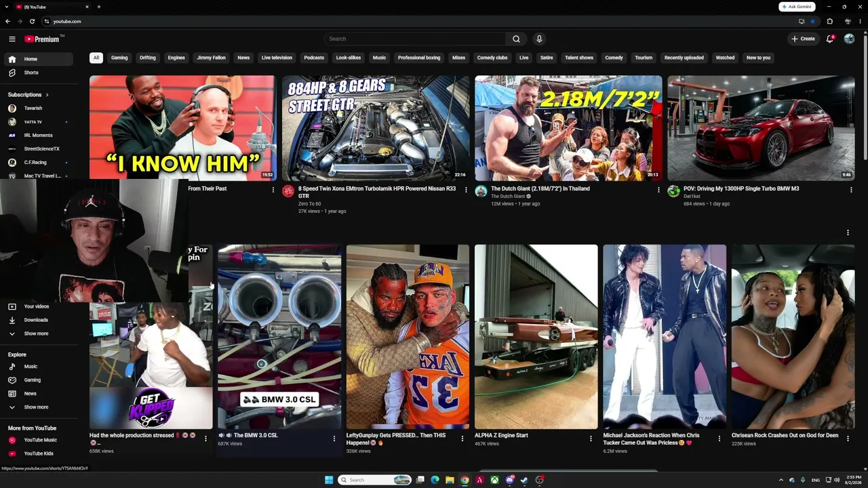Open a new browser tab
This screenshot has height=488, width=868.
click(98, 7)
